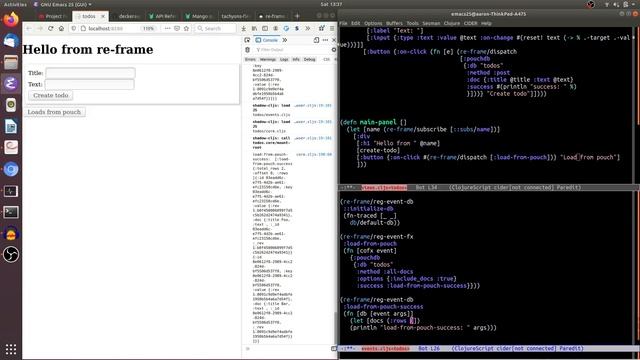Toggle Logs filter in console
This screenshot has height=360, width=640.
coord(284,60)
